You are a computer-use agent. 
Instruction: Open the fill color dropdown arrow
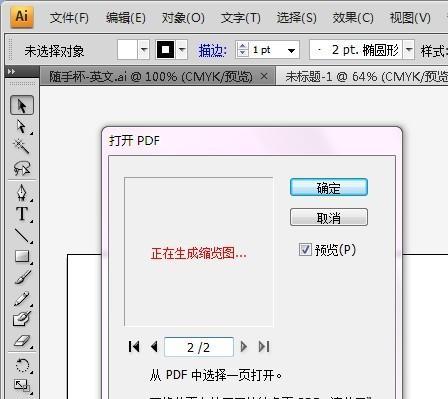point(144,50)
